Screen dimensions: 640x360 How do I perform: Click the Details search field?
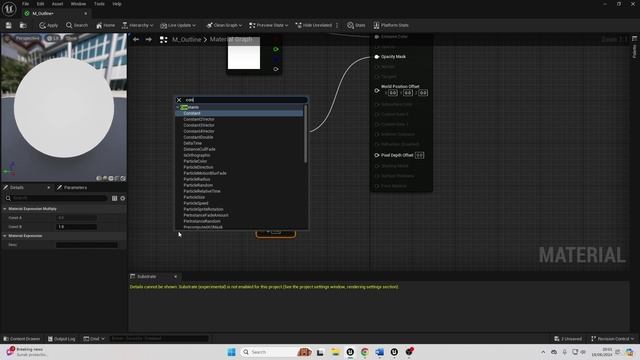point(56,198)
